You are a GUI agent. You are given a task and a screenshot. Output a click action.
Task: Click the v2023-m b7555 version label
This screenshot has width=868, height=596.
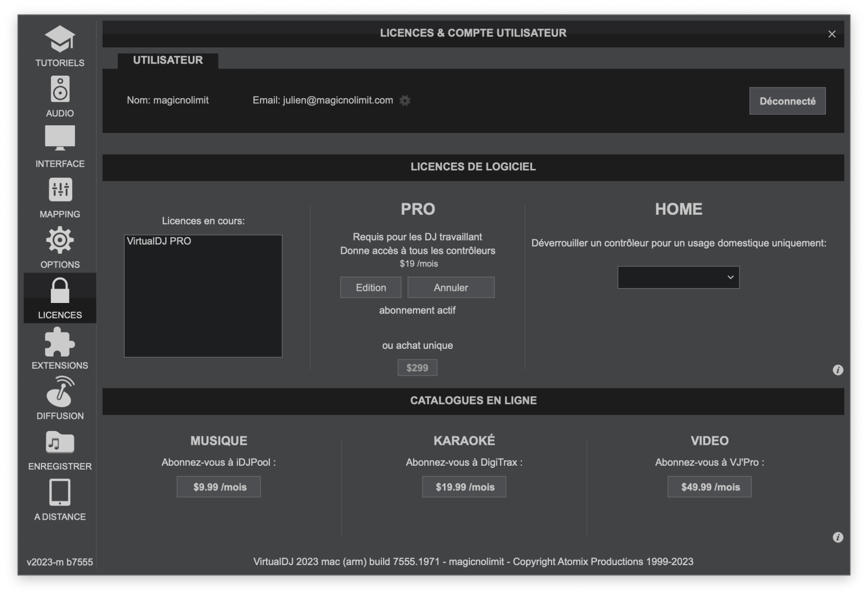[x=60, y=562]
